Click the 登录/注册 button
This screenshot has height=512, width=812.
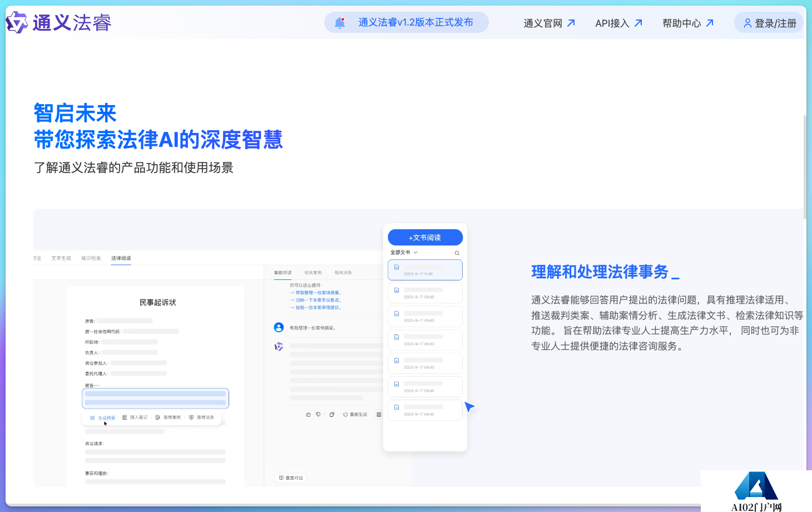769,23
